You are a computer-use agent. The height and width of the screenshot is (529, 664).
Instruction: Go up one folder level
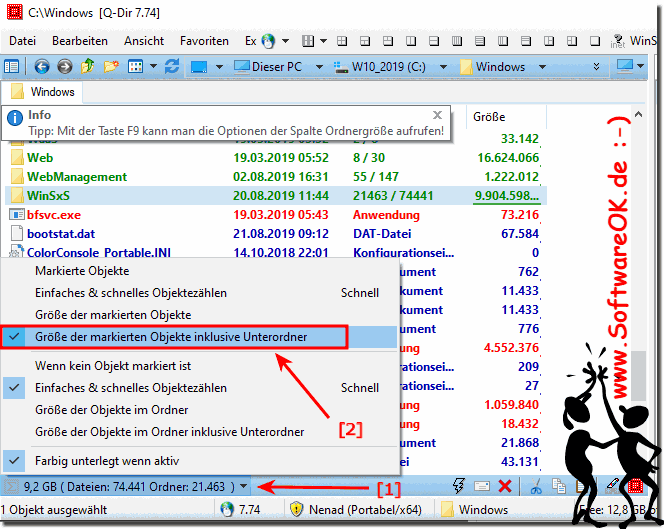(88, 66)
